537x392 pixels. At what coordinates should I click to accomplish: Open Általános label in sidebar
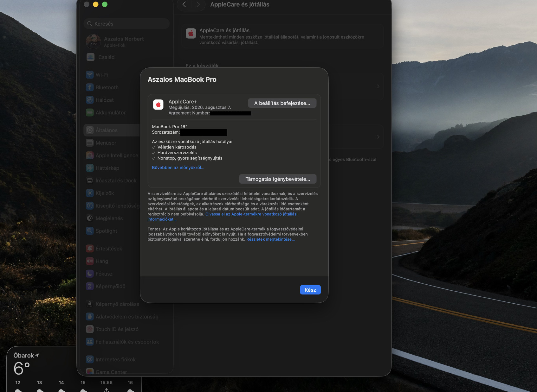click(x=107, y=130)
